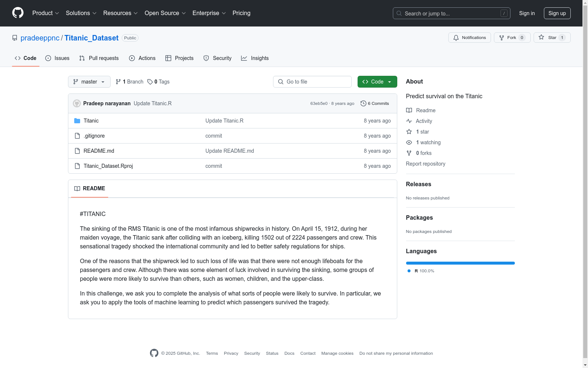Star the Titanic_Dataset repository

[x=552, y=38]
